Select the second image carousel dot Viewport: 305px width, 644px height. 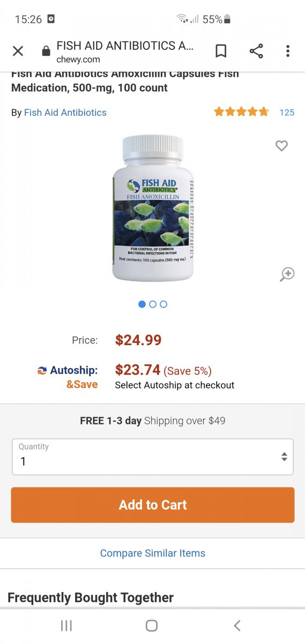[153, 304]
